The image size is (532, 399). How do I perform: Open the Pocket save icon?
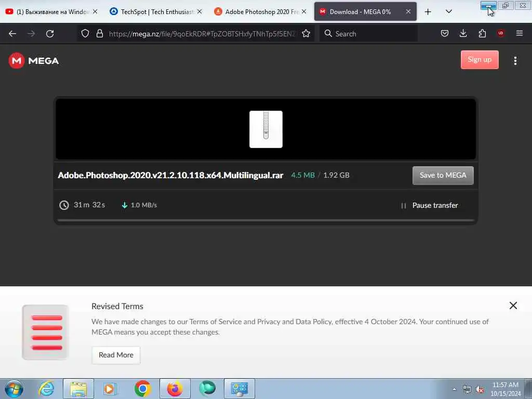pyautogui.click(x=445, y=33)
